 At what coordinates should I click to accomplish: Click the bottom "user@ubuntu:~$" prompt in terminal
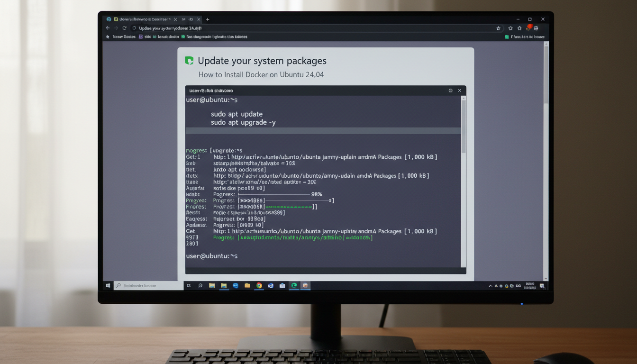(211, 256)
